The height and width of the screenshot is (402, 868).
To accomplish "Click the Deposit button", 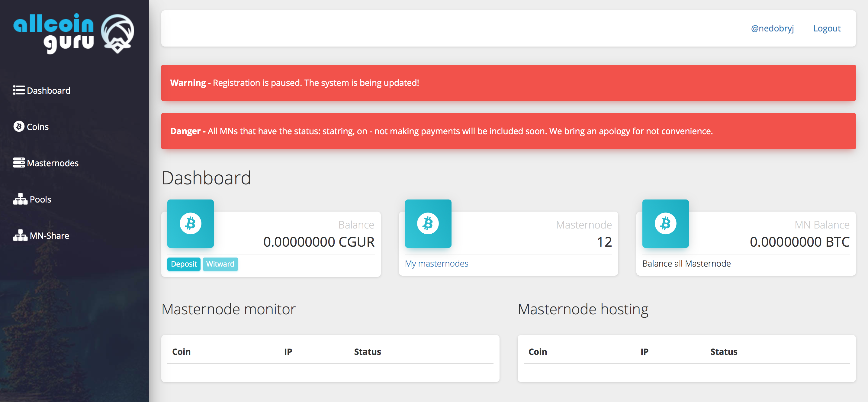I will (184, 264).
